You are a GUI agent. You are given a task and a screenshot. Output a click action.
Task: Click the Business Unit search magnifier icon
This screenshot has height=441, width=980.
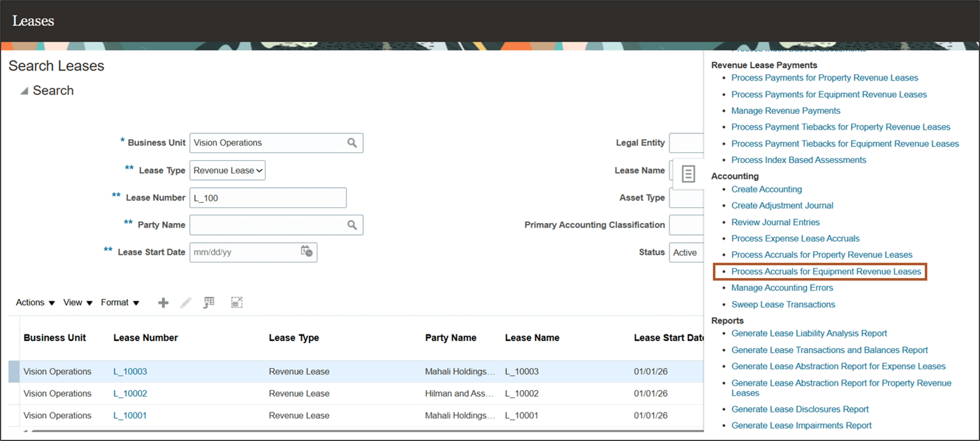coord(352,143)
